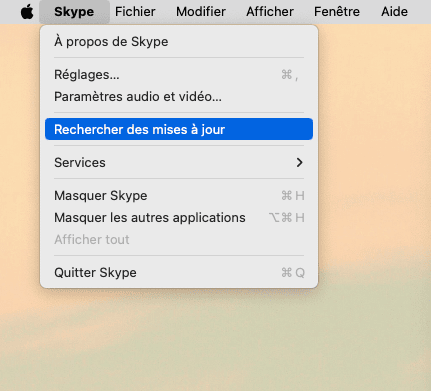Click the ⌘Q shortcut beside Quitter Skype
Screen dimensions: 431x391
(x=293, y=273)
